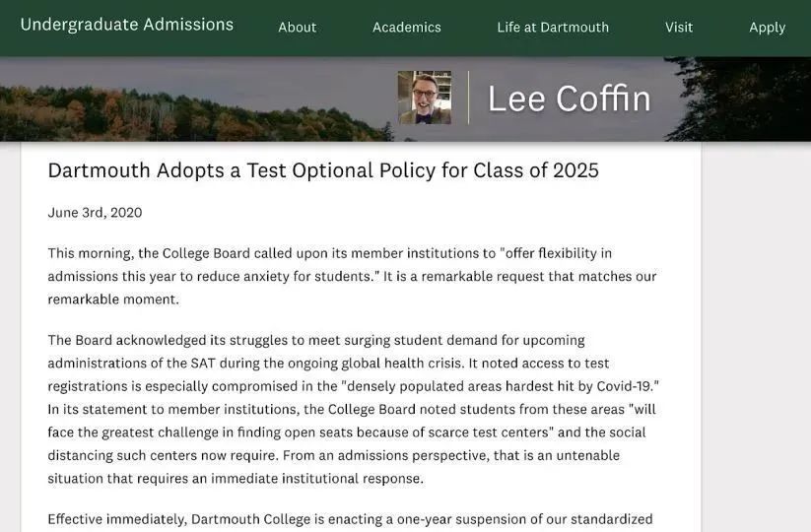Open the About menu
Screen dimensions: 811x532
point(298,28)
